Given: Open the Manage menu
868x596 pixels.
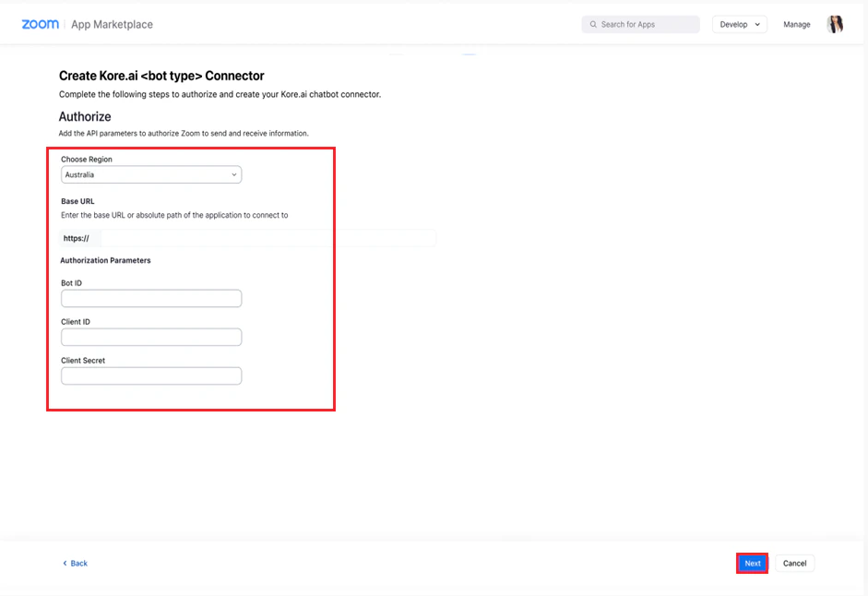Looking at the screenshot, I should [x=797, y=24].
